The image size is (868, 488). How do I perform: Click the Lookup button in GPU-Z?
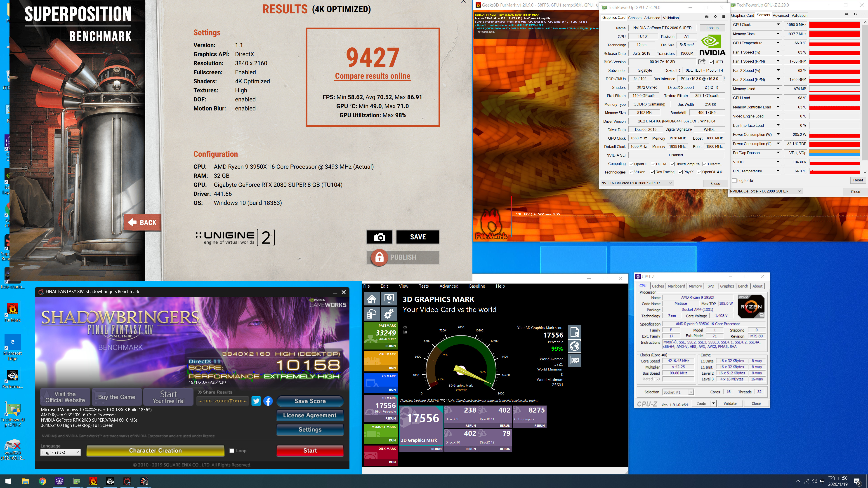pos(712,28)
